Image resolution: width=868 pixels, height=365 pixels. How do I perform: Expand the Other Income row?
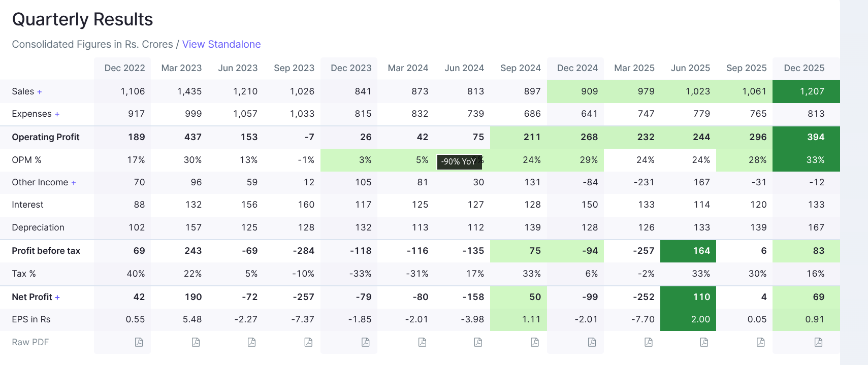coord(74,183)
